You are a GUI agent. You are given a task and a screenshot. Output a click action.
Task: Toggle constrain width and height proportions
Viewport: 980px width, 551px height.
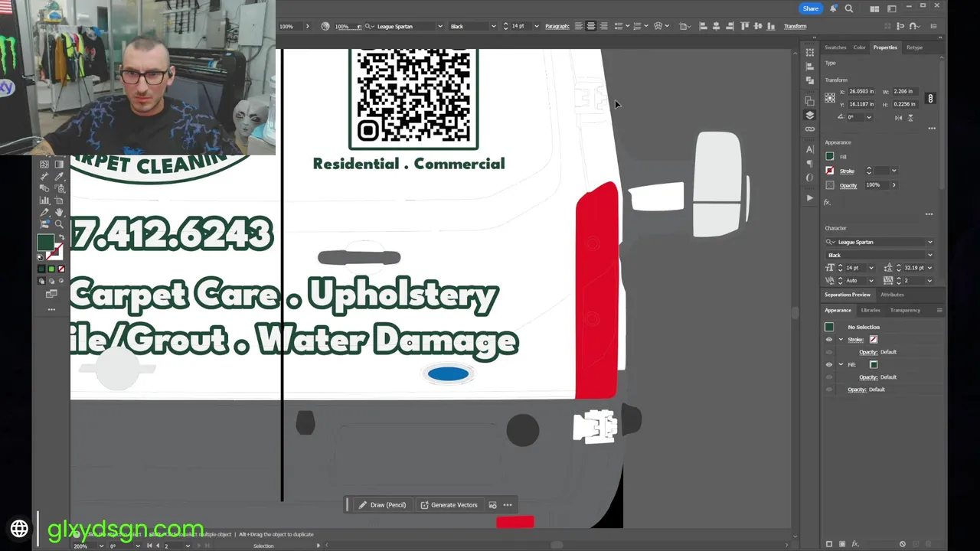click(930, 98)
